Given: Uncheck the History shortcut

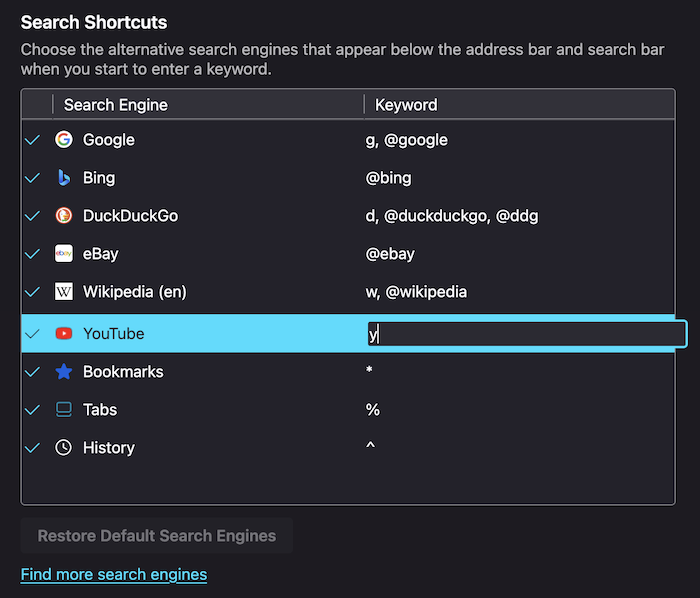Looking at the screenshot, I should 33,448.
